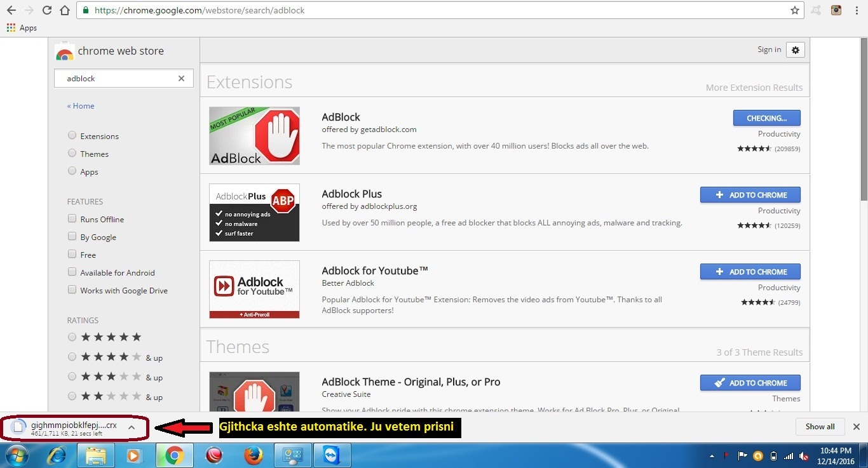Image resolution: width=868 pixels, height=468 pixels.
Task: Show hidden system tray icons
Action: pyautogui.click(x=712, y=456)
